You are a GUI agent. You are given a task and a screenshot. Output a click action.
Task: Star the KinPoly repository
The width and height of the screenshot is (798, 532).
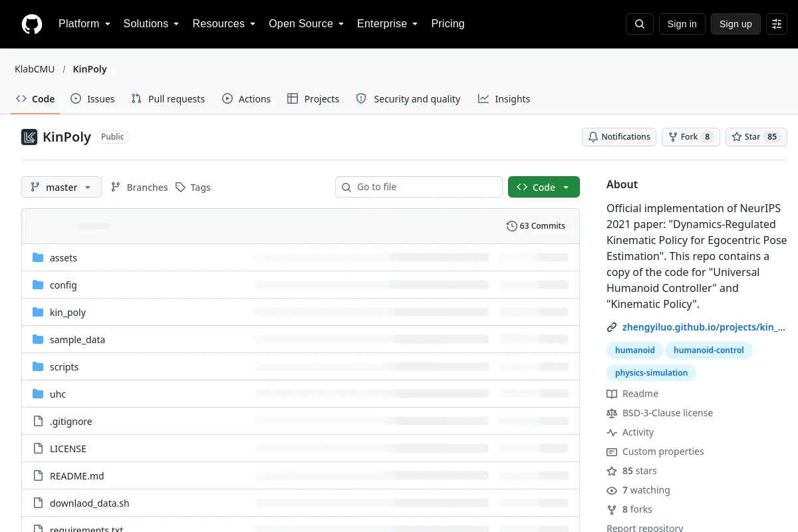(x=756, y=137)
